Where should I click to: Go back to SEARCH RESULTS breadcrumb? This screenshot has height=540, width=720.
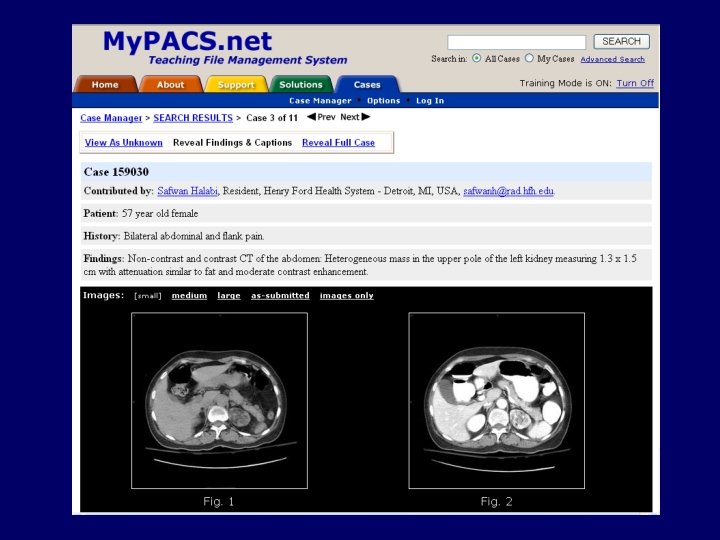[x=193, y=118]
